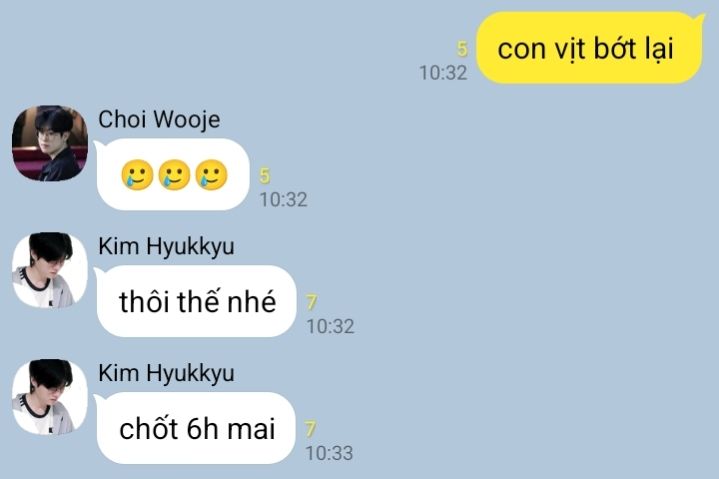Select the 'thôi thế nhé' message bubble
Viewport: 719px width, 479px height.
196,301
